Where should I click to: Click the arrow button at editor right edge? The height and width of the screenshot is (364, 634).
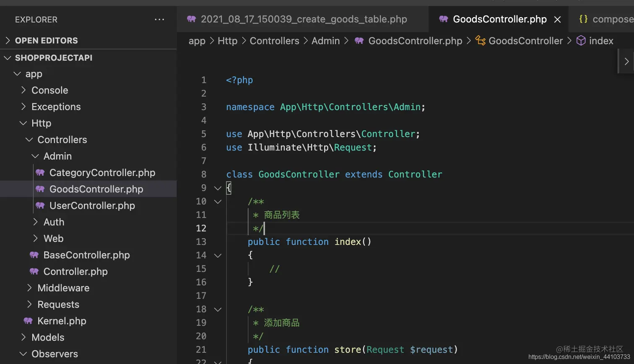[626, 61]
